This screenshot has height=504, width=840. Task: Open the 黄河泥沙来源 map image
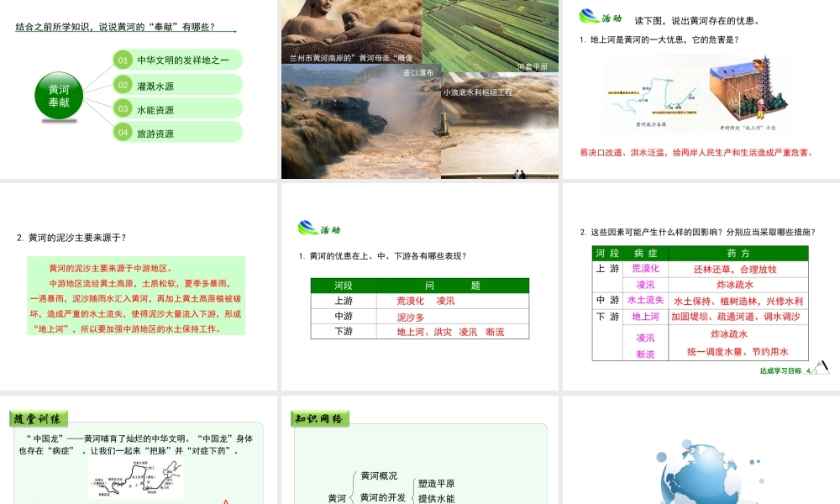click(x=652, y=102)
